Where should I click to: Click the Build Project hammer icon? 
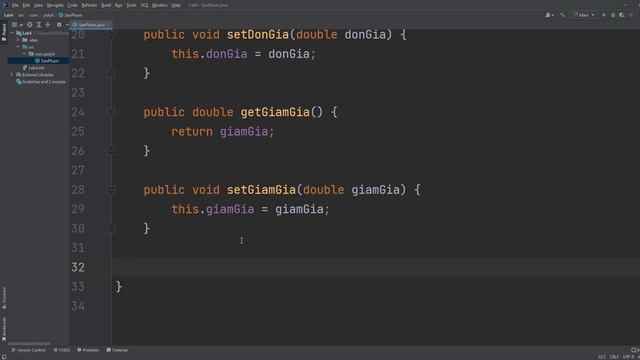coord(563,15)
